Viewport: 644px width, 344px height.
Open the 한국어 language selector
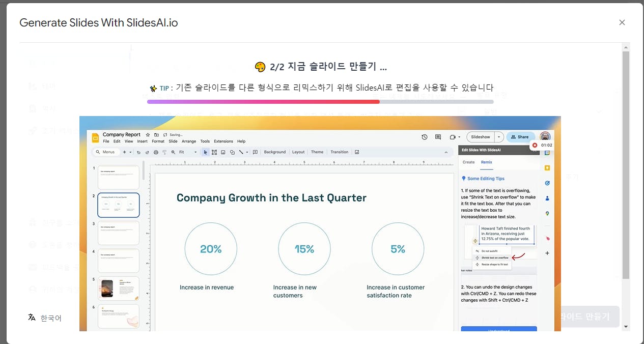tap(45, 318)
